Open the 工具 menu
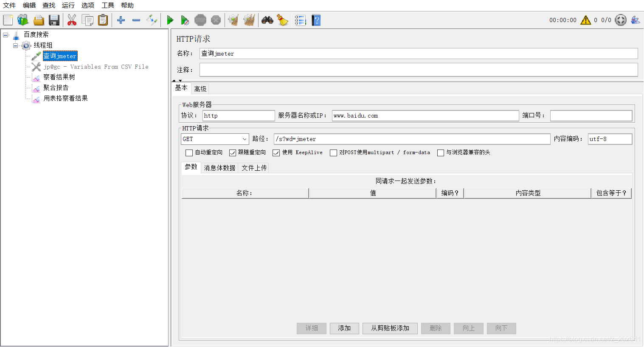The image size is (644, 347). pos(108,5)
